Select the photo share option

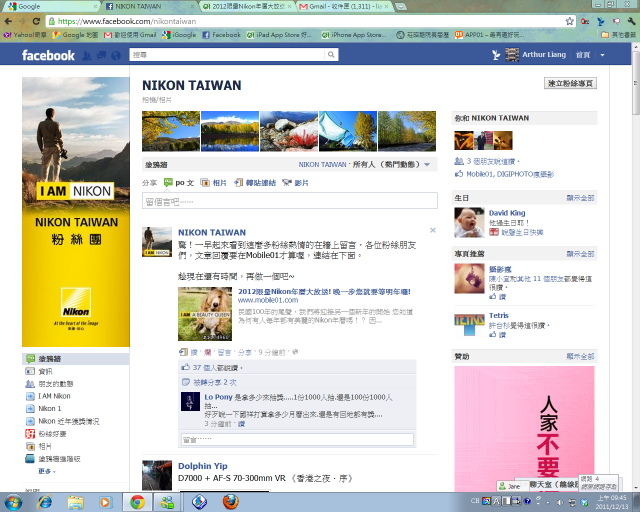(x=213, y=183)
